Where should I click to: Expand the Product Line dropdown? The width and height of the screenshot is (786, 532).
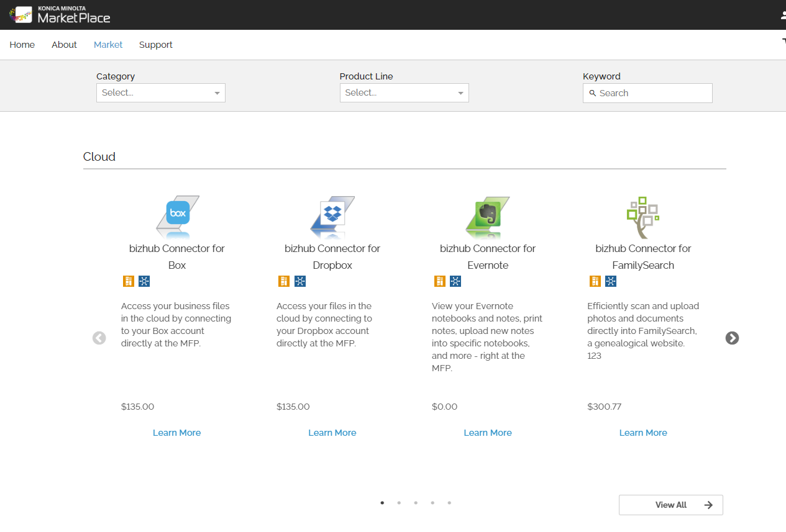(404, 92)
